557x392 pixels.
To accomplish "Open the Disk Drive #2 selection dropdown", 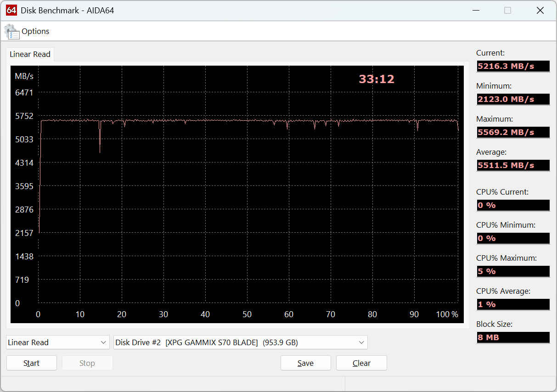I will (x=241, y=342).
